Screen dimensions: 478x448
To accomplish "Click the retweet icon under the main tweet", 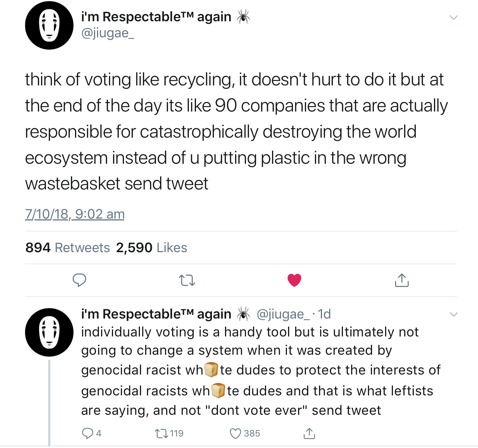I will 187,280.
